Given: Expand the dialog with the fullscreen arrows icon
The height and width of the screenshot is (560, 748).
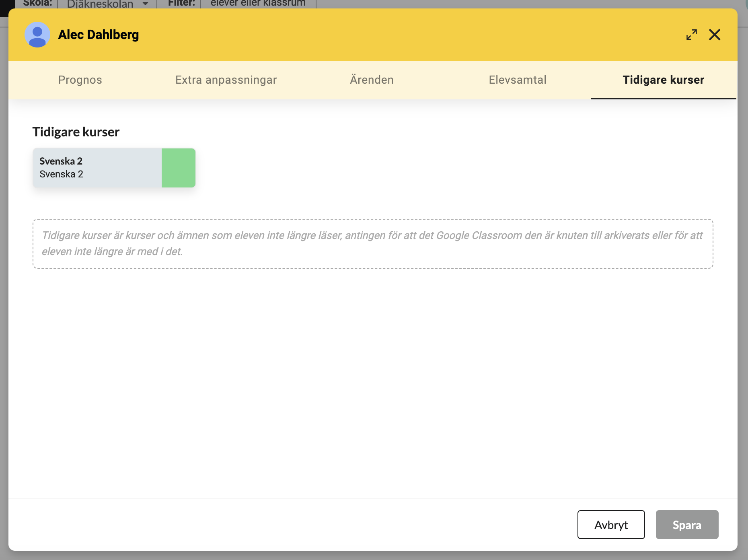Looking at the screenshot, I should [x=692, y=35].
